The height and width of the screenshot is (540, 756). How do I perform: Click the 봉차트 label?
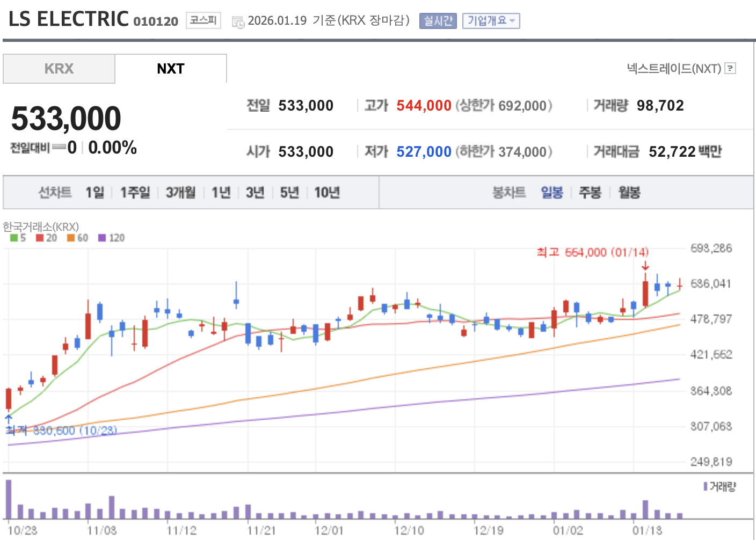[x=509, y=192]
